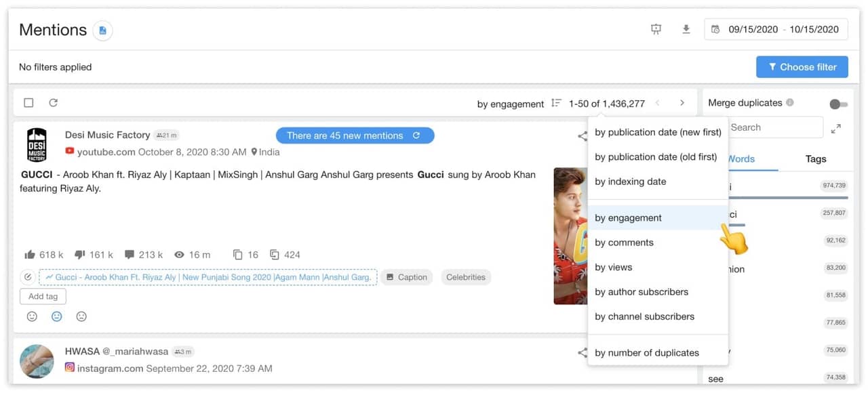Viewport: 868px width, 395px height.
Task: Click the expand panel arrows icon
Action: (835, 127)
